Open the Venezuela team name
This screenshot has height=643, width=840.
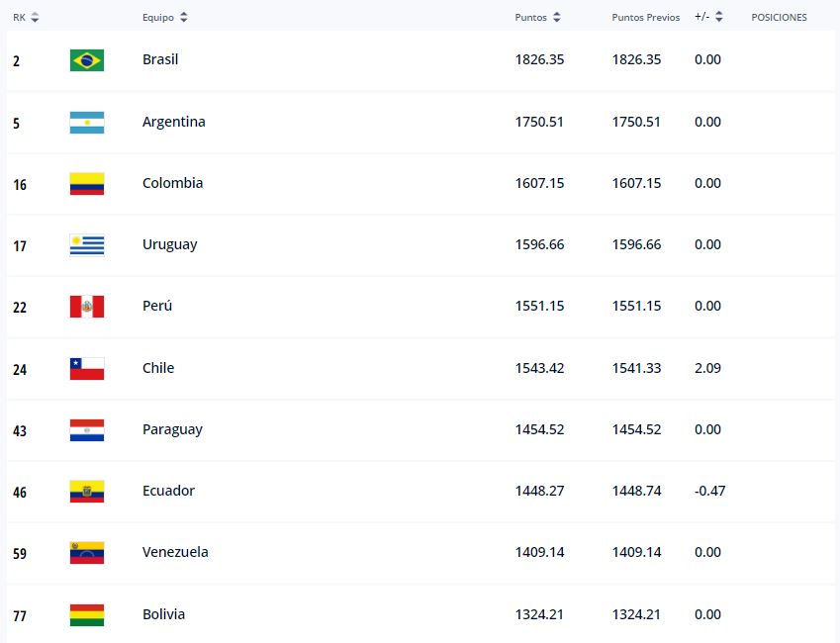click(175, 552)
